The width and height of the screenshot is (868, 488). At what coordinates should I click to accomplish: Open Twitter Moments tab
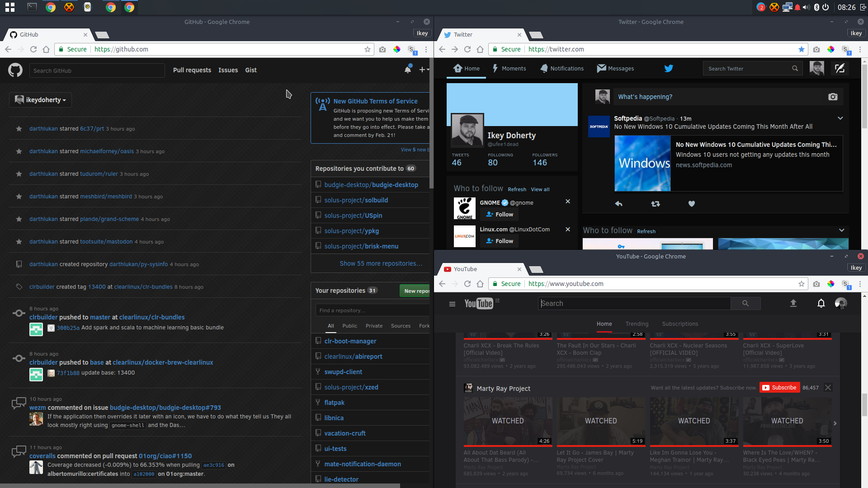(x=509, y=69)
